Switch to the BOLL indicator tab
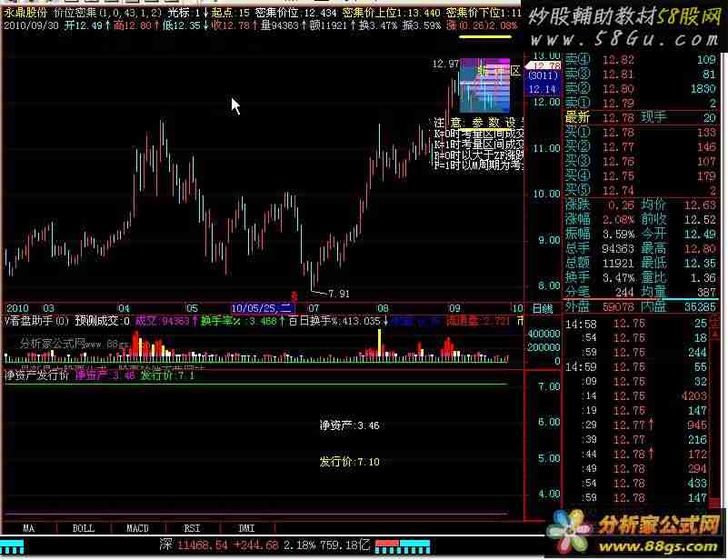 pos(84,528)
